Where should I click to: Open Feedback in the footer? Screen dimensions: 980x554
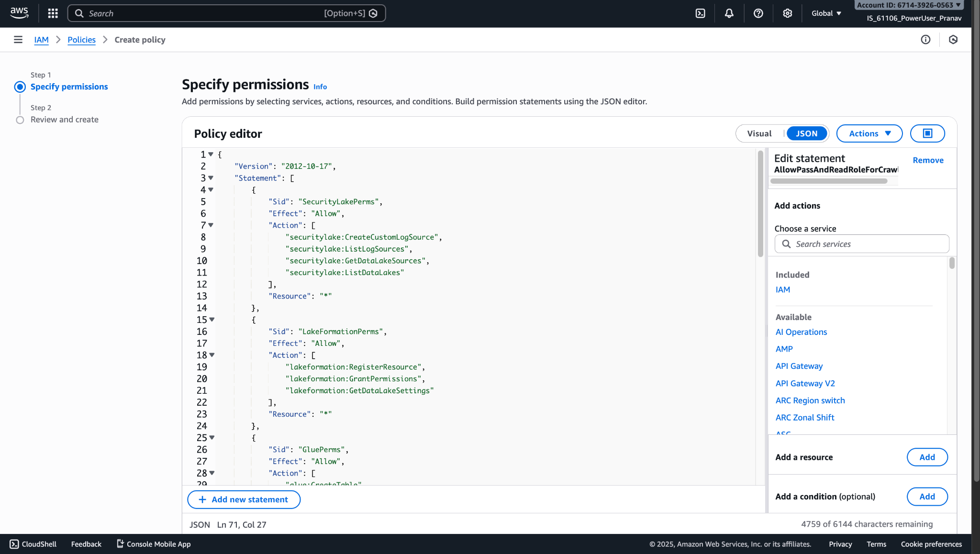(x=86, y=544)
